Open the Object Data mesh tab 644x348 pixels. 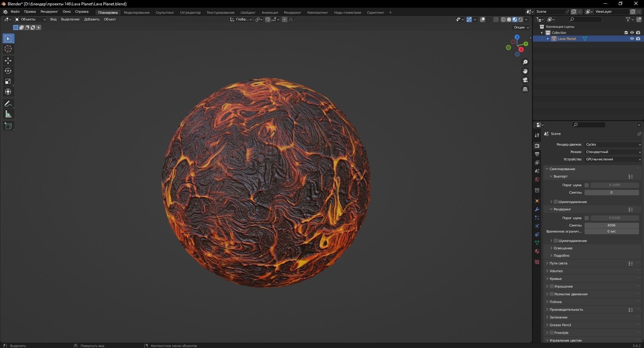point(537,243)
